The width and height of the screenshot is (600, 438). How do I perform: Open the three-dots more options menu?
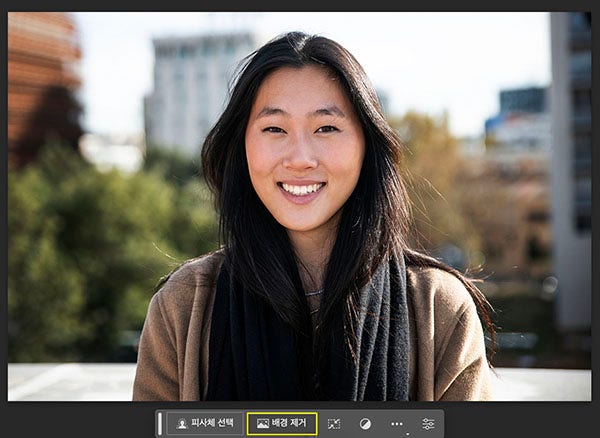pyautogui.click(x=397, y=424)
